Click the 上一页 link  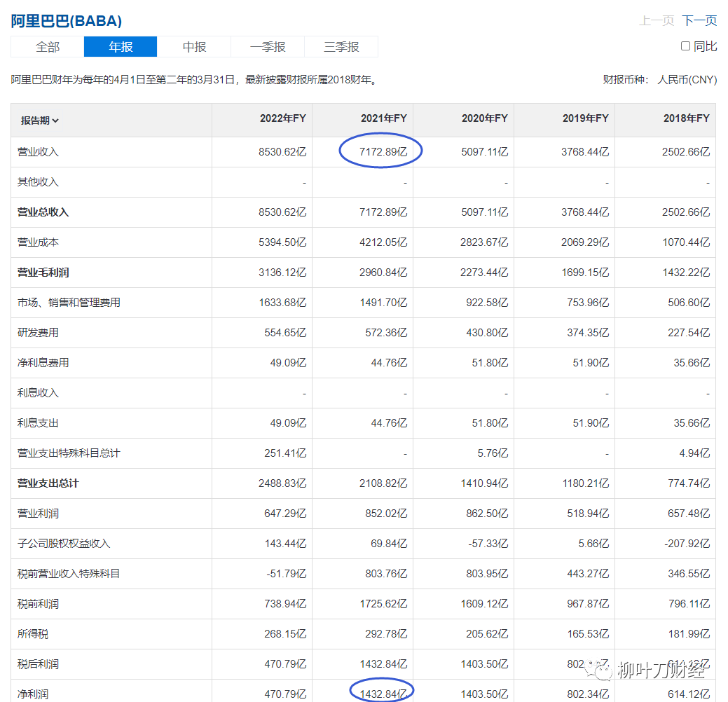[657, 20]
